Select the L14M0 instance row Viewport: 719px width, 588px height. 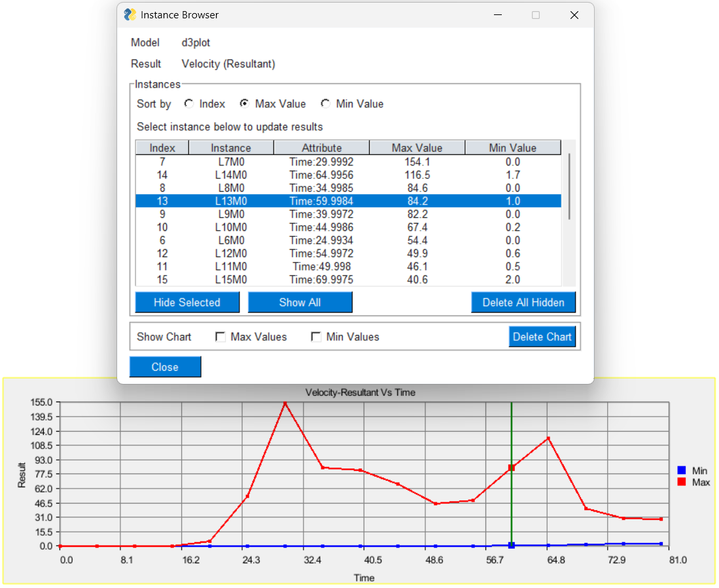pos(230,175)
